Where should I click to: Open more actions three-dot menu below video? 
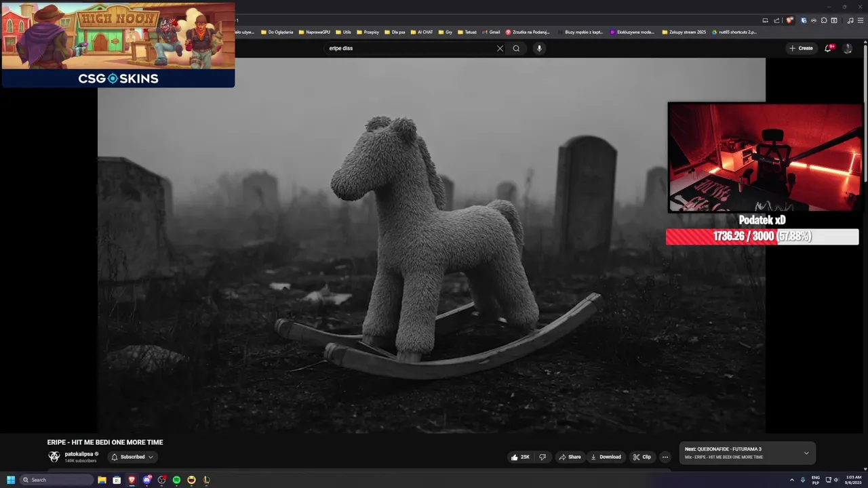point(665,457)
